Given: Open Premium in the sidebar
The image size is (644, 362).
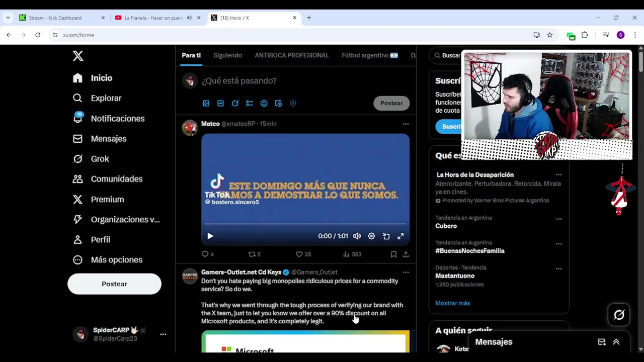Looking at the screenshot, I should click(x=98, y=199).
